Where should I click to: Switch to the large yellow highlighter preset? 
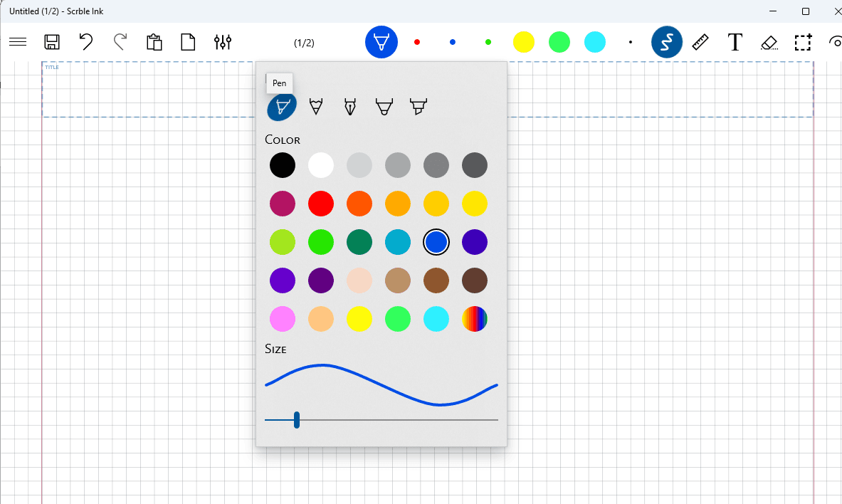click(x=524, y=42)
